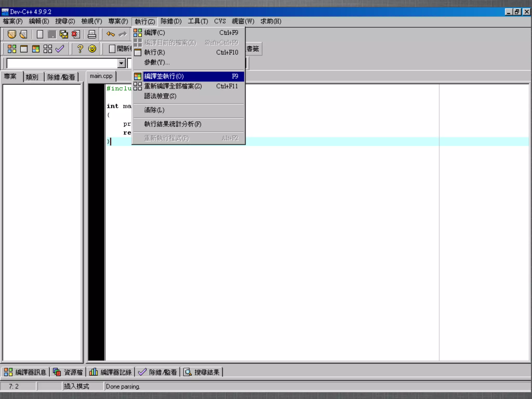532x399 pixels.
Task: Click the Save All toolbar icon
Action: (64, 34)
